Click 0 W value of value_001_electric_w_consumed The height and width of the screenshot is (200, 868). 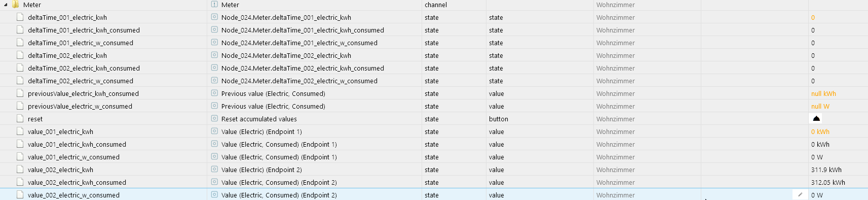pyautogui.click(x=817, y=157)
